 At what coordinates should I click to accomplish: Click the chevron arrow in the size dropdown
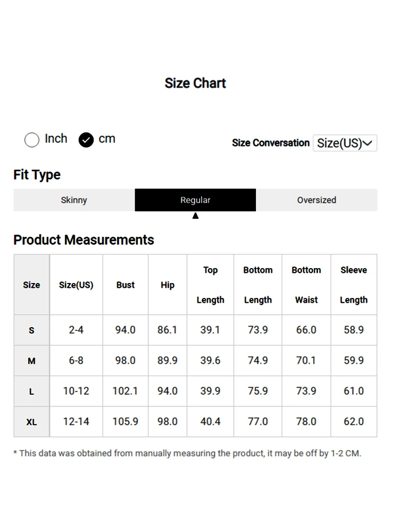click(368, 143)
